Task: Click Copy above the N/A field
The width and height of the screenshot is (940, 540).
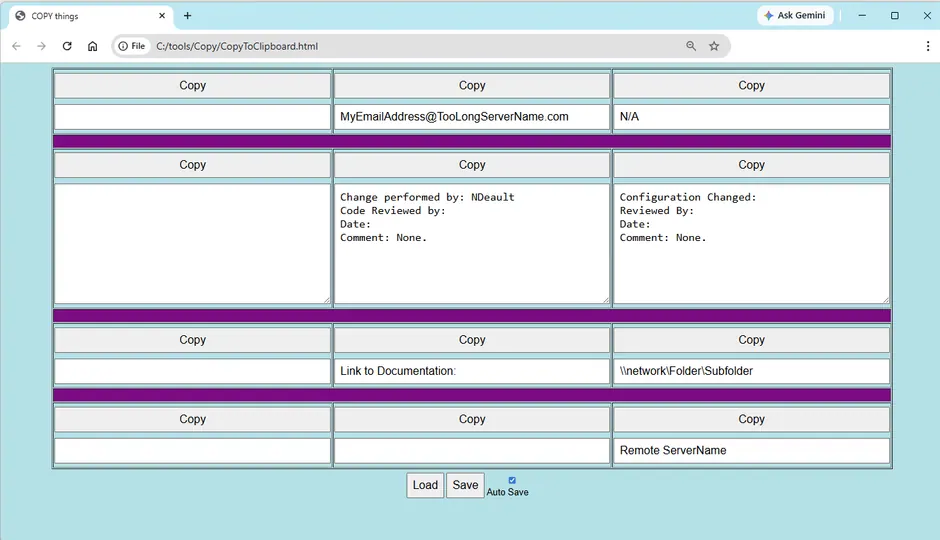Action: pyautogui.click(x=751, y=86)
